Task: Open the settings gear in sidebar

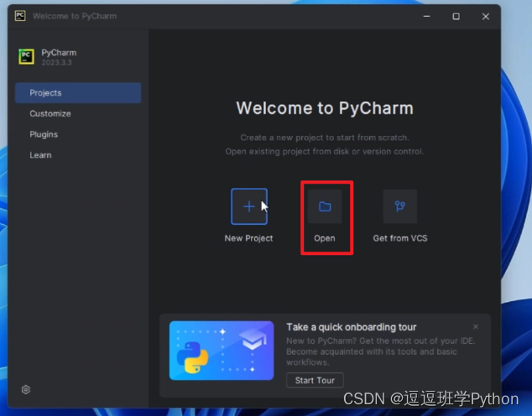Action: click(26, 389)
